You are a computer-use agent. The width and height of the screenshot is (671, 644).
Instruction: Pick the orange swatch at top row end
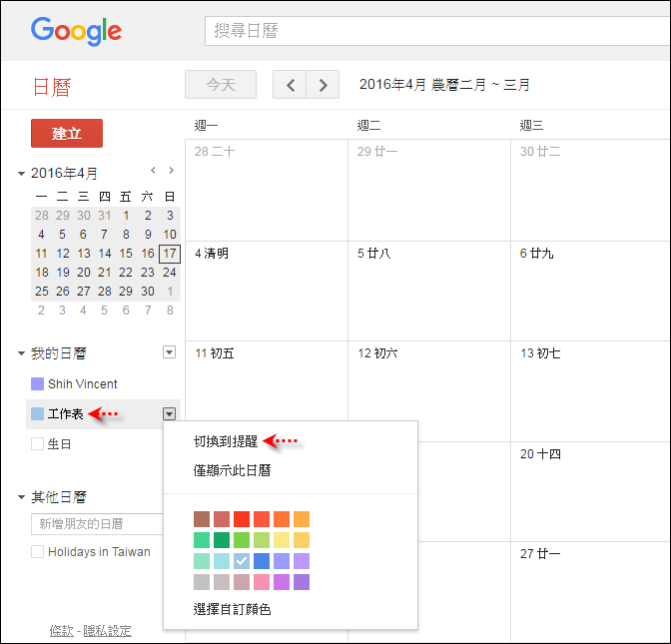coord(302,519)
